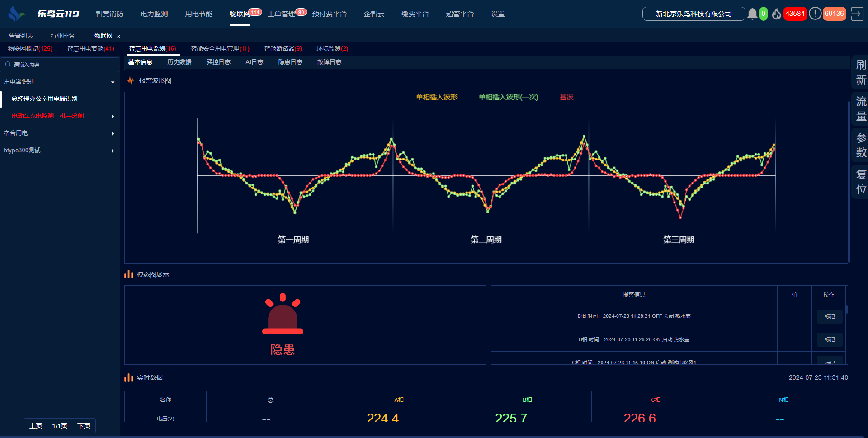Collapse the 用电器识别 tree group
Screen dimensions: 868x438
113,82
